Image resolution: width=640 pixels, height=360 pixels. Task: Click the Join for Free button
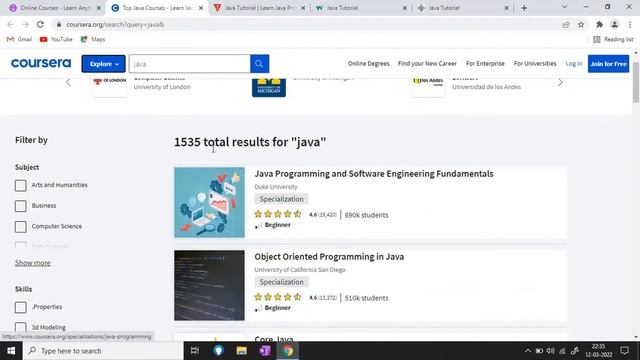pos(609,64)
